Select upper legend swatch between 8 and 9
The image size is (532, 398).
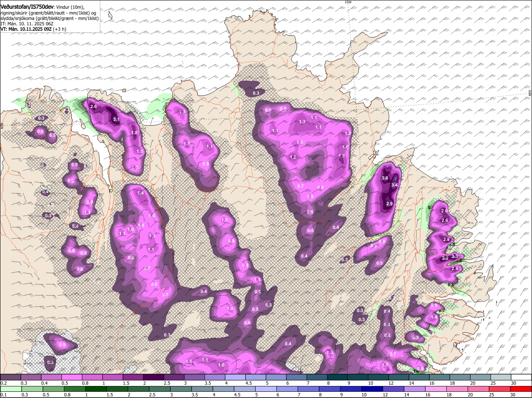337,377
